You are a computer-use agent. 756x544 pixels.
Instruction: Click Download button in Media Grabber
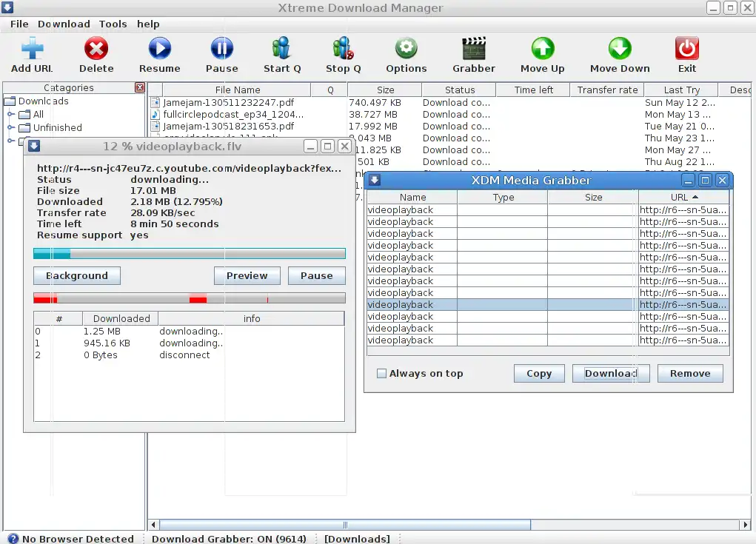pyautogui.click(x=611, y=374)
